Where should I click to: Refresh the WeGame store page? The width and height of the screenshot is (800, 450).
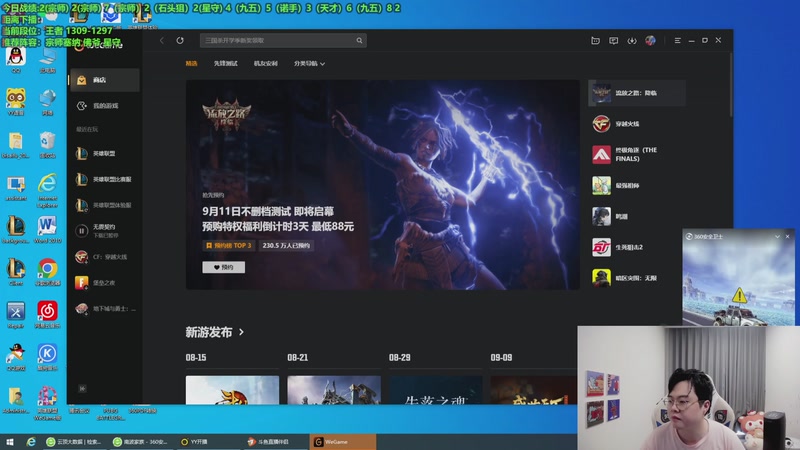click(180, 40)
